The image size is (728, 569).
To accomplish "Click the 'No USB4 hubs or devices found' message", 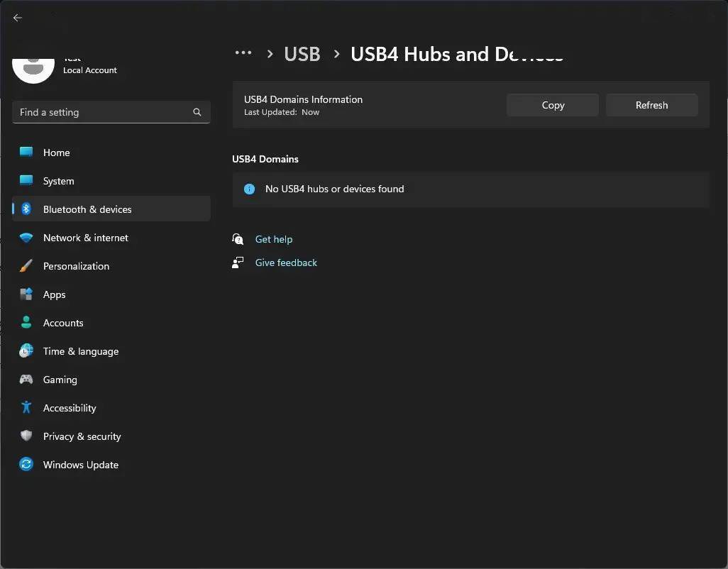I will pos(335,189).
